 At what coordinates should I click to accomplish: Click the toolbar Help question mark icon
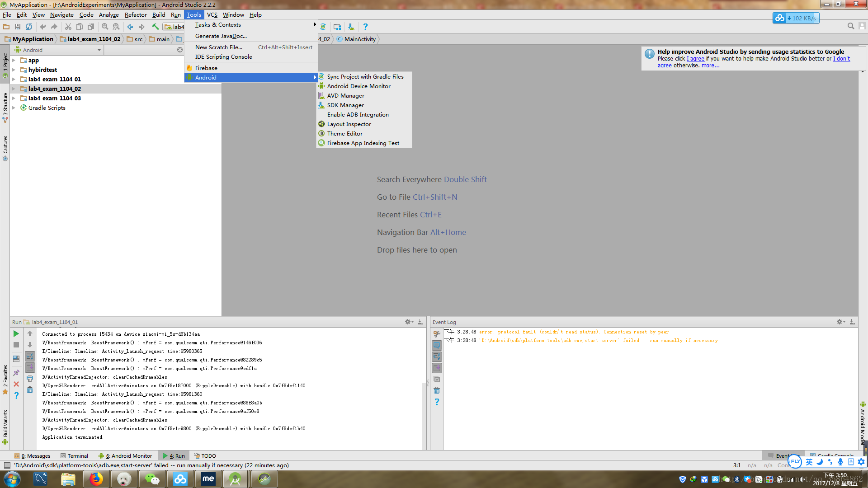point(365,27)
